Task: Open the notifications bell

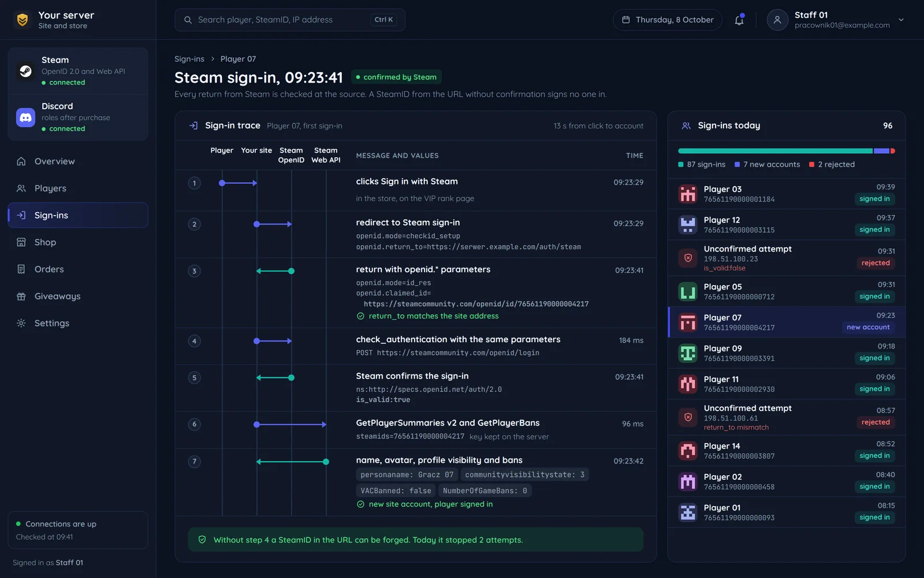Action: pos(739,20)
